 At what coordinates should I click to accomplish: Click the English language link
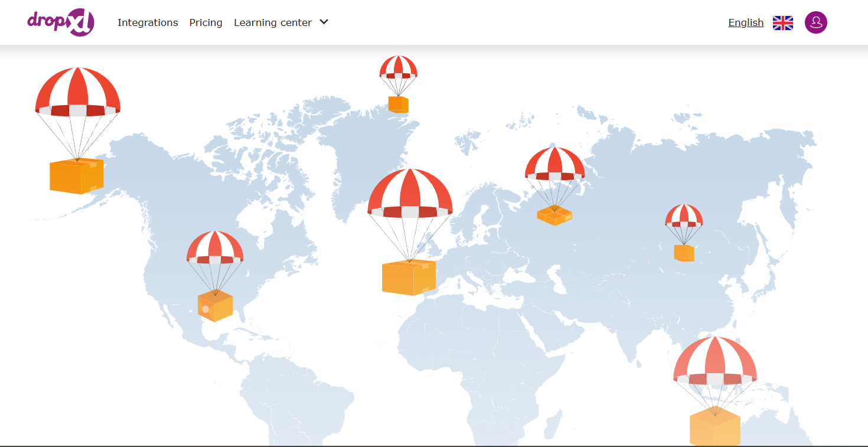tap(746, 22)
